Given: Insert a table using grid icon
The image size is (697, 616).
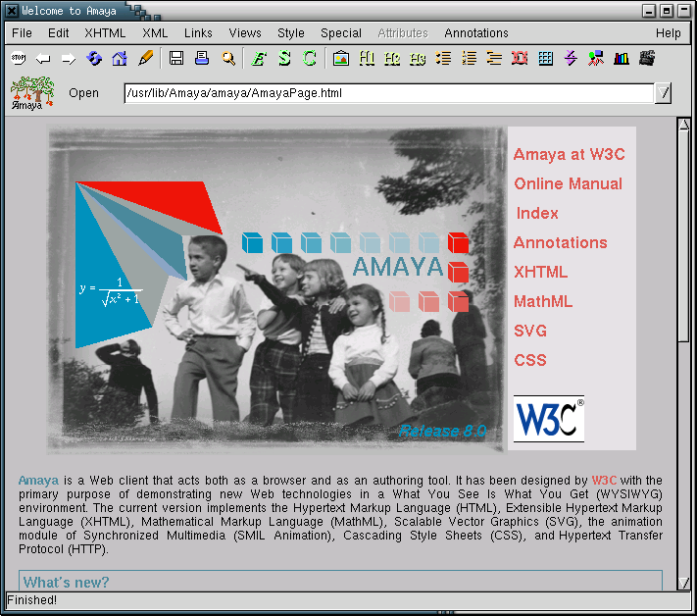Looking at the screenshot, I should point(545,59).
